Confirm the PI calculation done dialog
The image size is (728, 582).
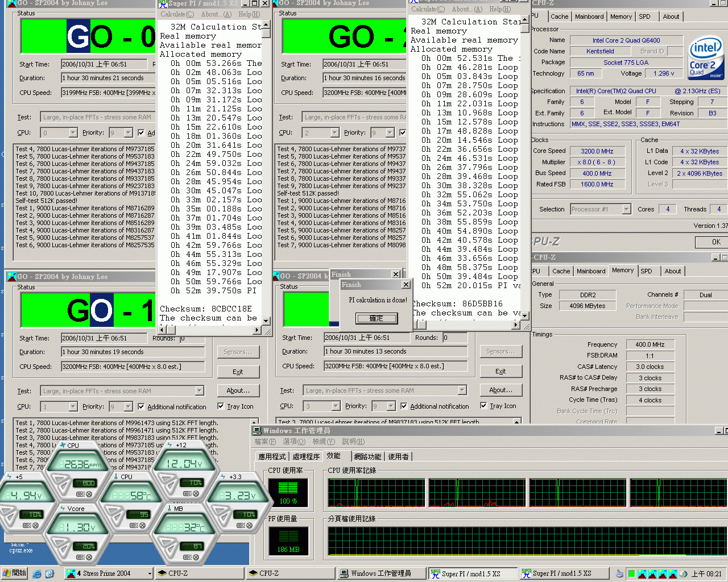pos(376,318)
